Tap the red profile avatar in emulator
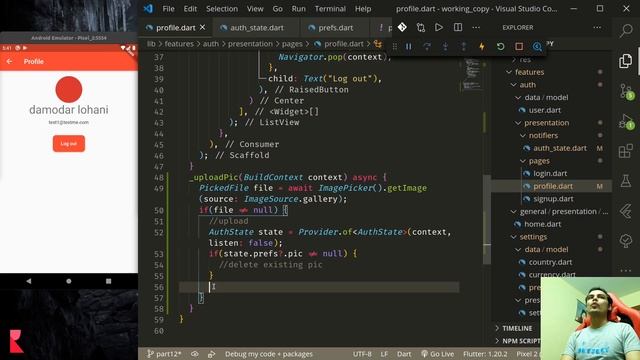Screen dimensions: 640x360 pos(69,89)
